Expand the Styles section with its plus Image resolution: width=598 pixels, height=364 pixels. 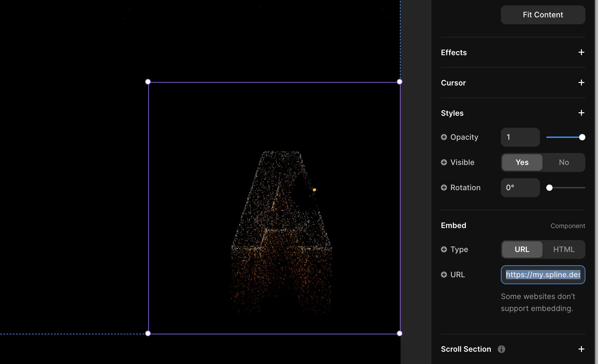(x=581, y=113)
